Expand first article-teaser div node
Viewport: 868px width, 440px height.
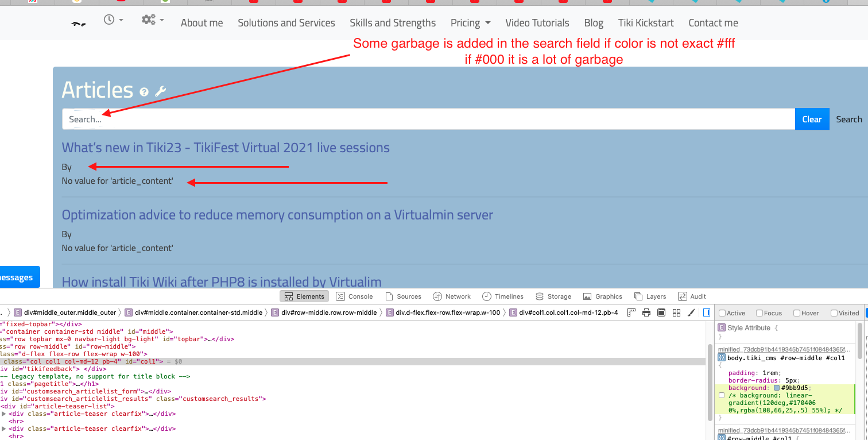pyautogui.click(x=4, y=414)
